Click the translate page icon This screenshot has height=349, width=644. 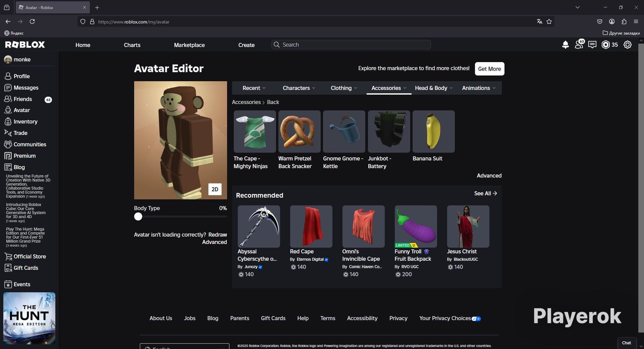pos(539,22)
